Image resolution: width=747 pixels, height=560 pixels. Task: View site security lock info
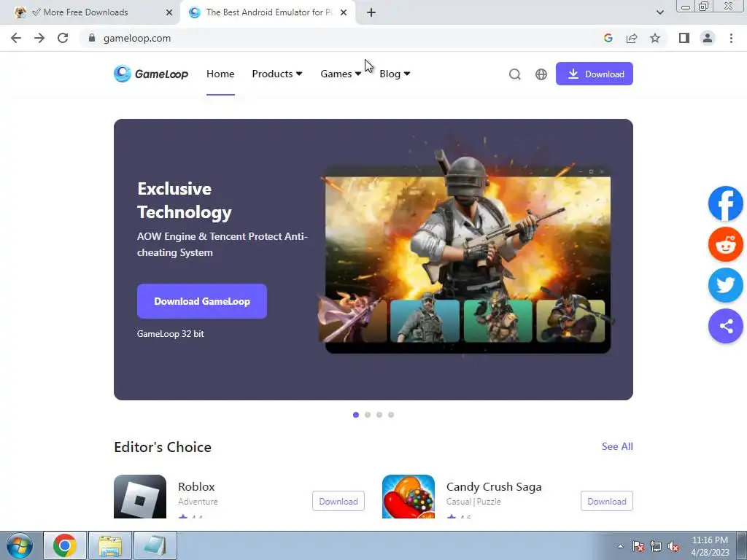pos(92,38)
